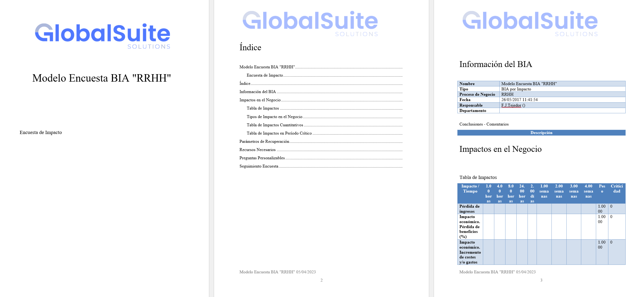This screenshot has width=644, height=297.
Task: Open index entry 'Recursos Necesarios'
Action: (321, 150)
